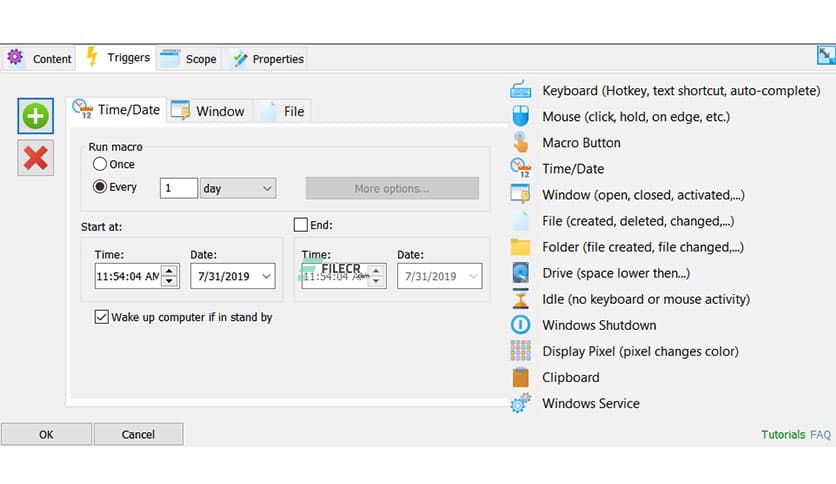The width and height of the screenshot is (836, 484).
Task: Choose Window (open, closed, activated,...) label
Action: pyautogui.click(x=643, y=195)
